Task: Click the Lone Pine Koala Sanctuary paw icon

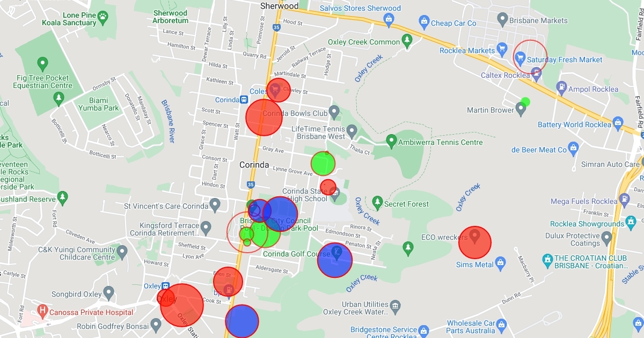Action: pyautogui.click(x=102, y=19)
